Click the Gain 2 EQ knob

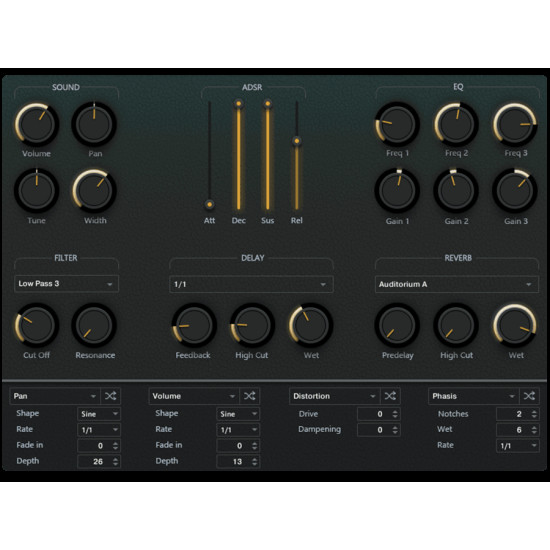pyautogui.click(x=456, y=190)
